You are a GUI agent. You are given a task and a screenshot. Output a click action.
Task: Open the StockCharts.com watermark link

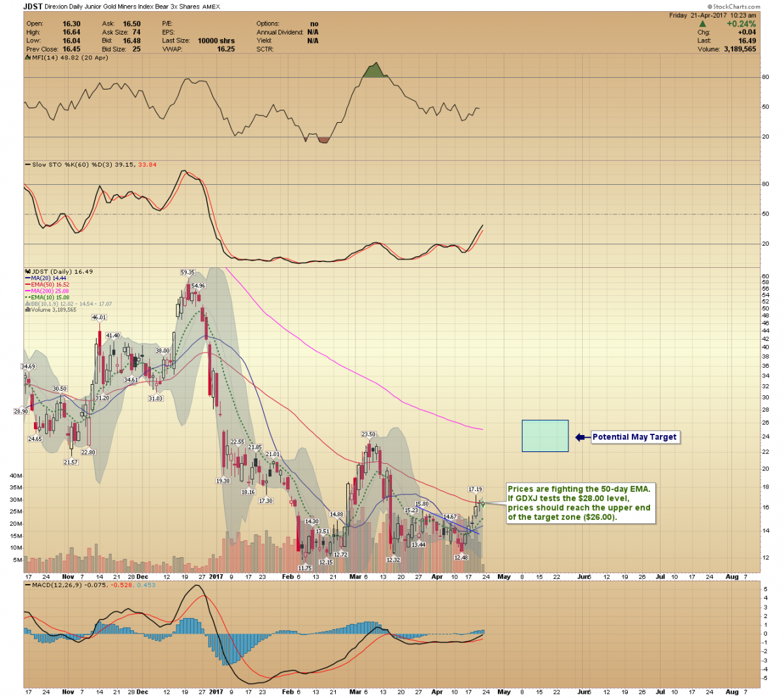(734, 7)
